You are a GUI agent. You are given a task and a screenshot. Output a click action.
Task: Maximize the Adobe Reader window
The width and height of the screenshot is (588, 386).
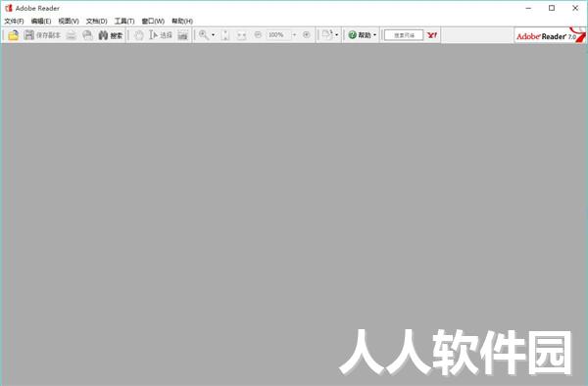(x=552, y=8)
